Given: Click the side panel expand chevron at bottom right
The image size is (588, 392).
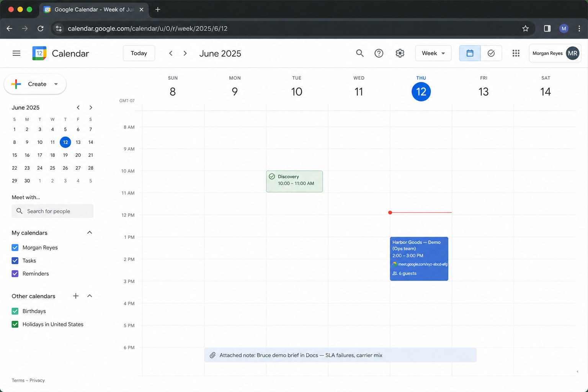Looking at the screenshot, I should (577, 371).
